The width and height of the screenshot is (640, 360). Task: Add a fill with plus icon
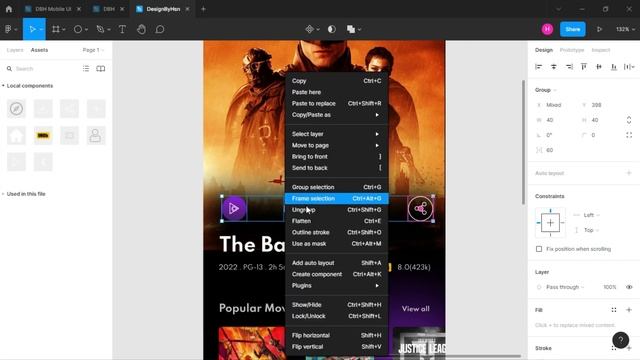[x=629, y=310]
